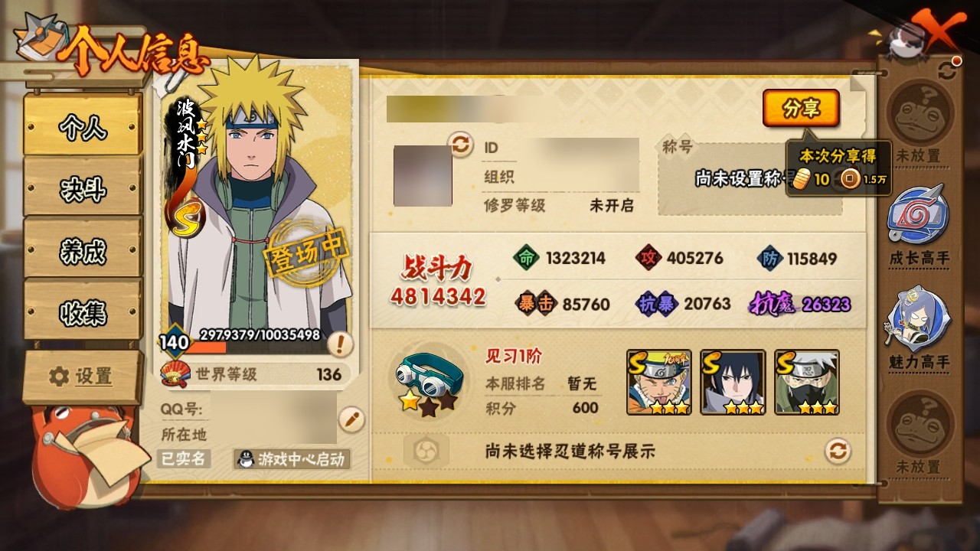Click the refresh arrows icon at top right
This screenshot has width=980, height=551.
click(x=947, y=71)
